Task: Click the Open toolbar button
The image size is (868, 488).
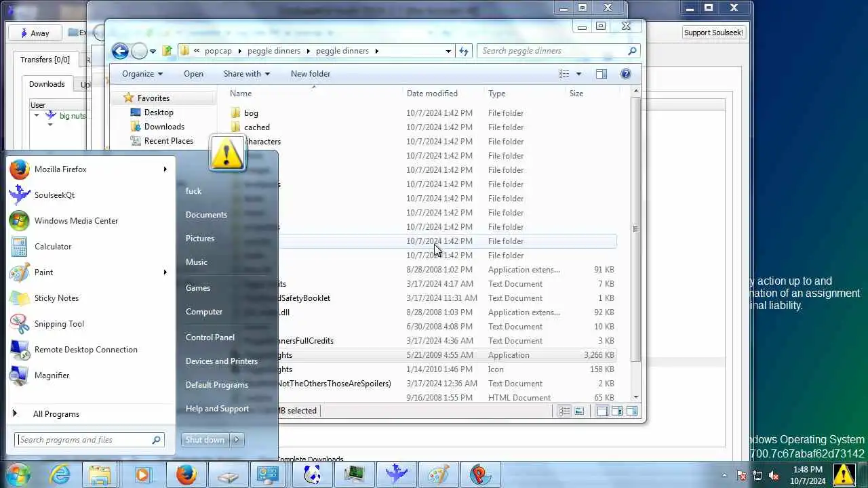Action: [193, 74]
